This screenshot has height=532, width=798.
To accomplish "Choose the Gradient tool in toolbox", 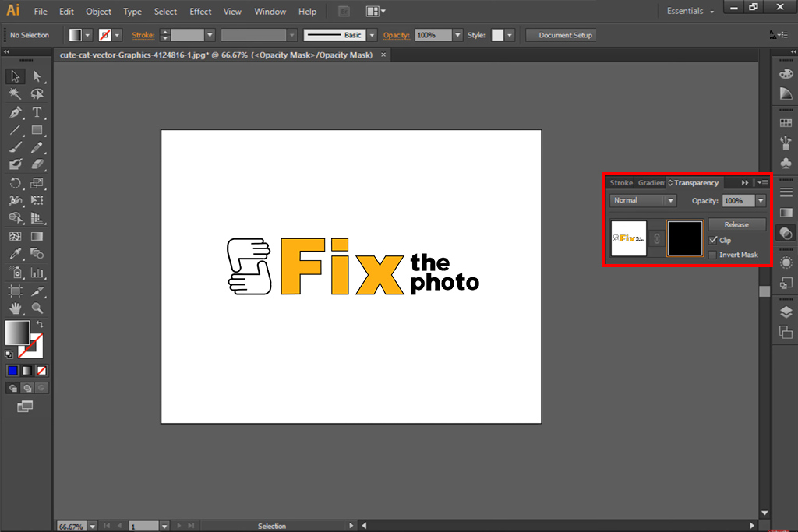I will 37,236.
